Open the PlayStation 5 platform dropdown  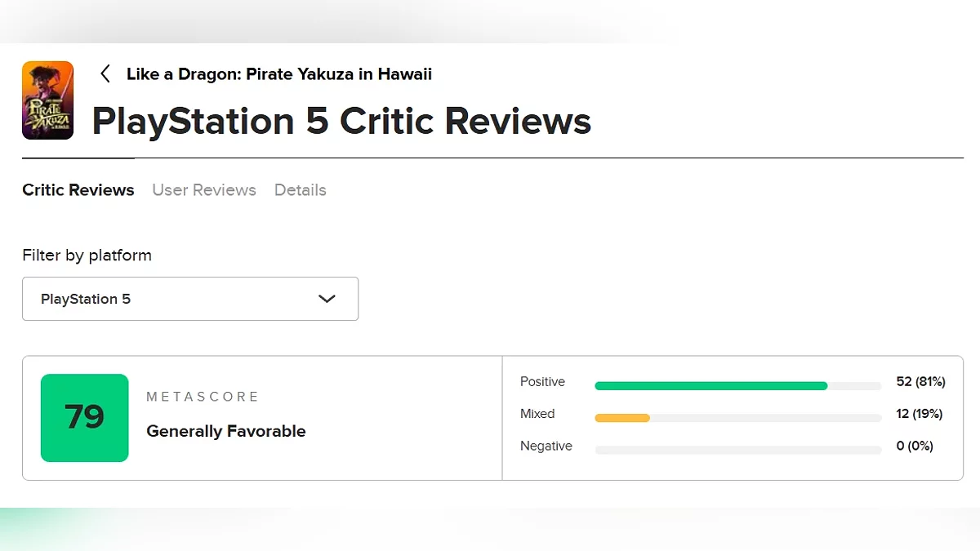tap(189, 299)
